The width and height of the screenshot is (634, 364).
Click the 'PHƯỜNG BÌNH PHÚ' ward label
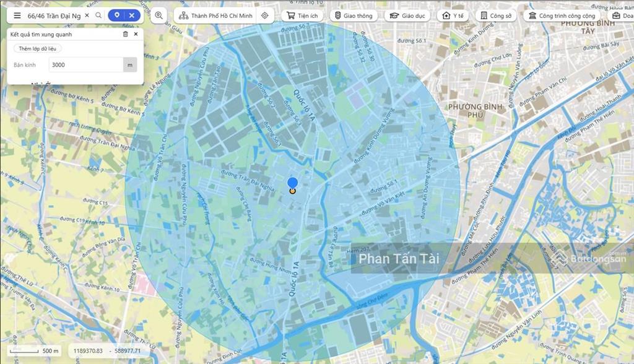tap(475, 110)
